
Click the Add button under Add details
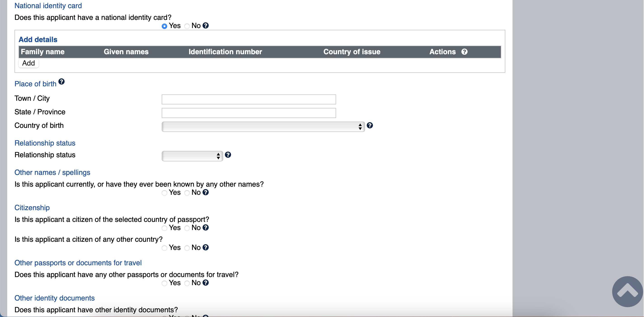[28, 63]
